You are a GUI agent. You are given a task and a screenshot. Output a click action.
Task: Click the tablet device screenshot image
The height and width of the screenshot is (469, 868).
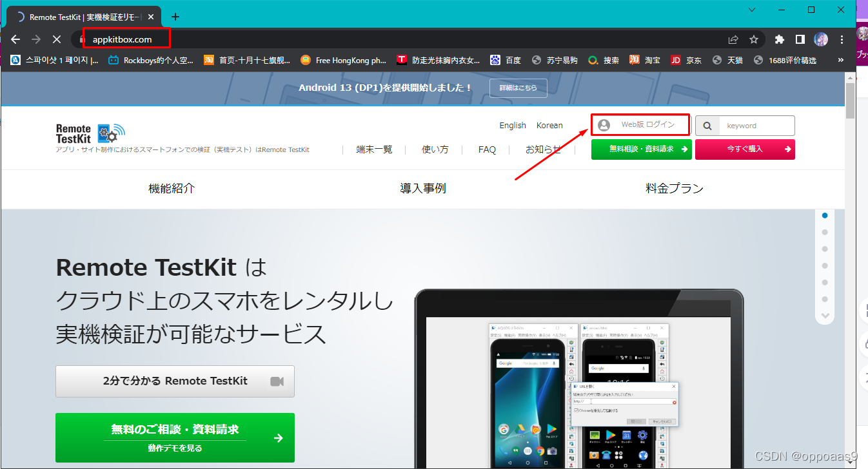point(578,379)
